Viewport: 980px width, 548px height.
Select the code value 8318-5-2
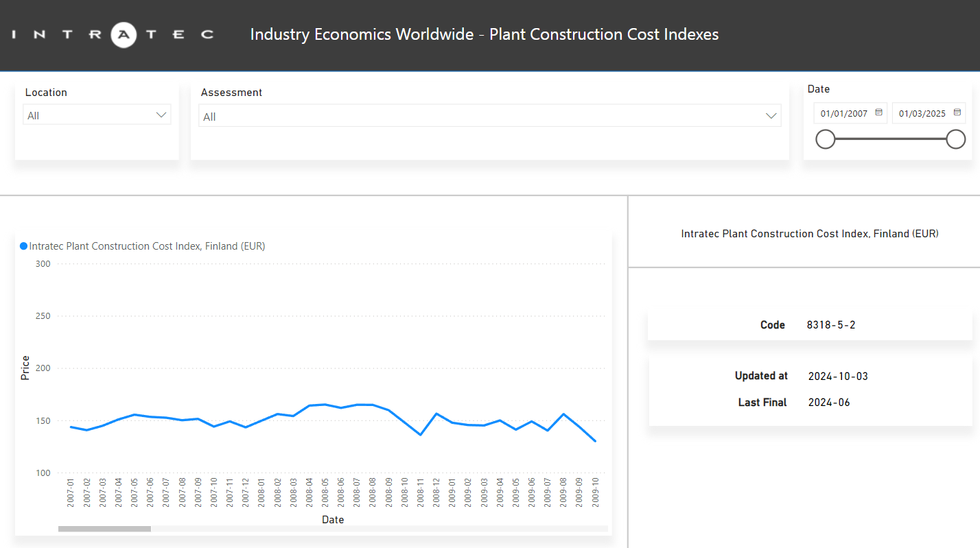pos(831,325)
